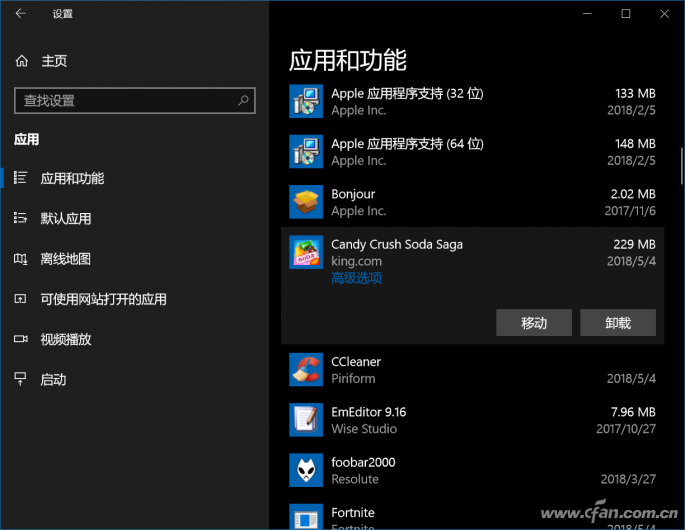Click the 卸载 uninstall button

tap(618, 322)
